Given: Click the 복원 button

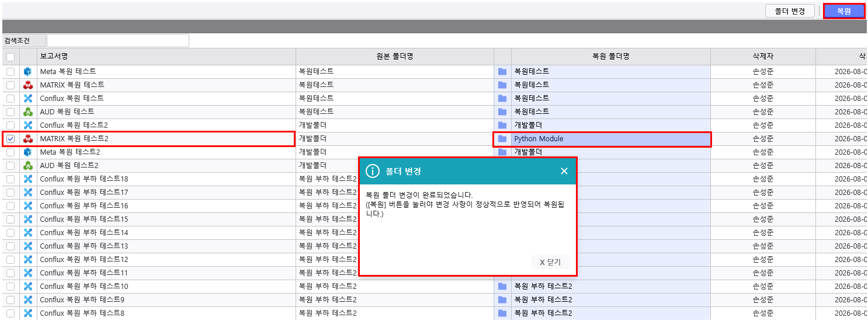Looking at the screenshot, I should click(x=844, y=11).
